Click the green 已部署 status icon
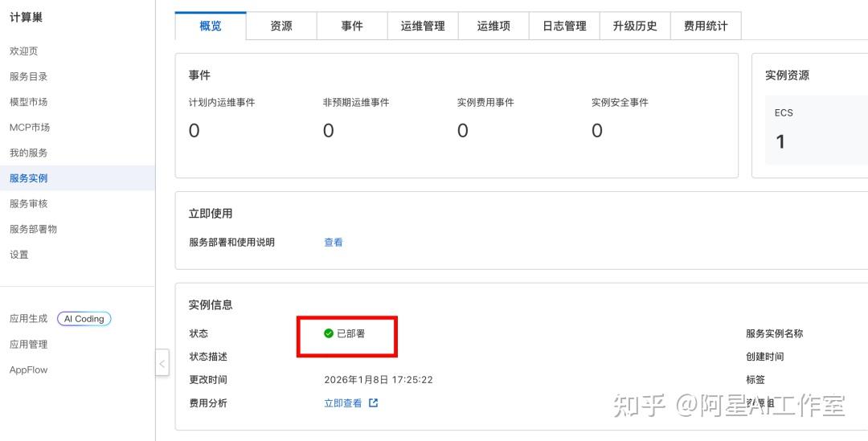 (x=328, y=333)
